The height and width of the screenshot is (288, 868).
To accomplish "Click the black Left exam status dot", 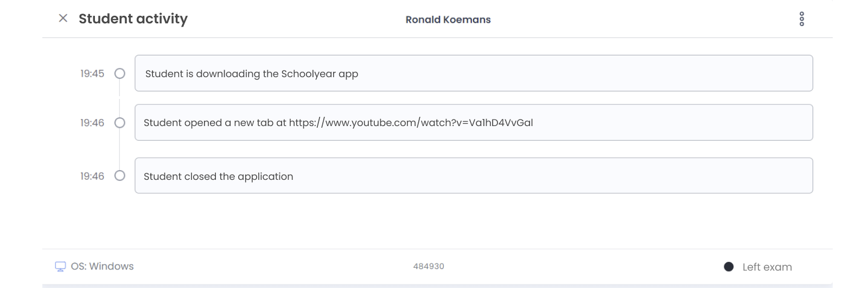I will pyautogui.click(x=729, y=267).
